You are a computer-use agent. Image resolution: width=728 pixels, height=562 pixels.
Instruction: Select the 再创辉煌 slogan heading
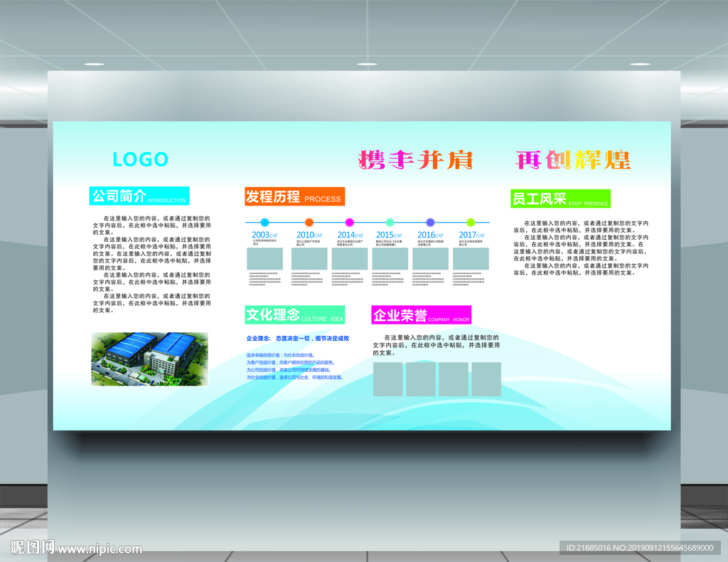click(573, 160)
